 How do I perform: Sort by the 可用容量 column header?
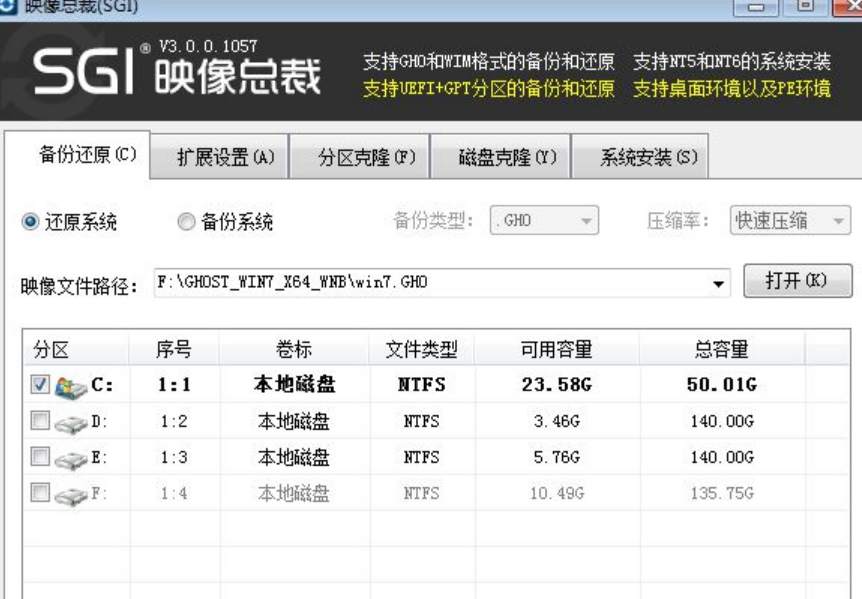(x=556, y=349)
